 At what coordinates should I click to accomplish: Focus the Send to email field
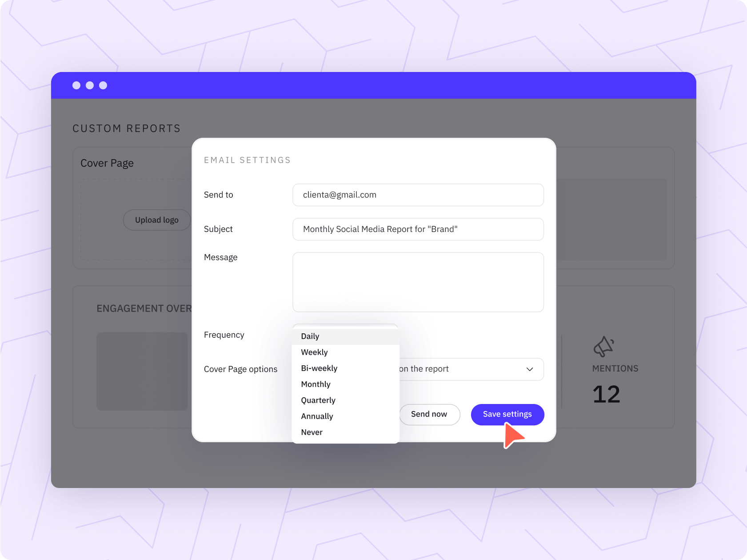point(418,195)
